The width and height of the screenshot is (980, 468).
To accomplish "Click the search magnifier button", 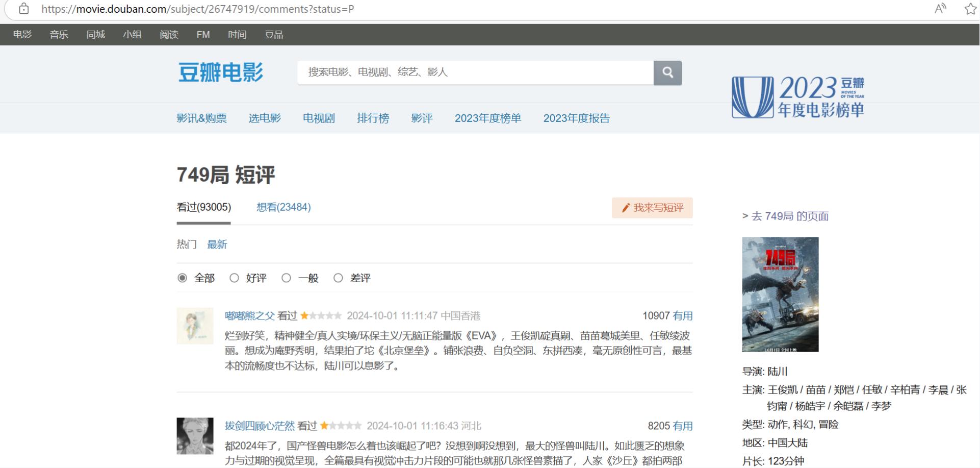I will [667, 72].
